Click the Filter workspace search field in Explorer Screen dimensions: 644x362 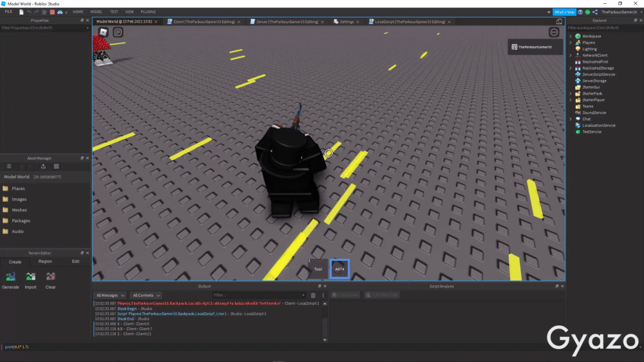coord(605,28)
